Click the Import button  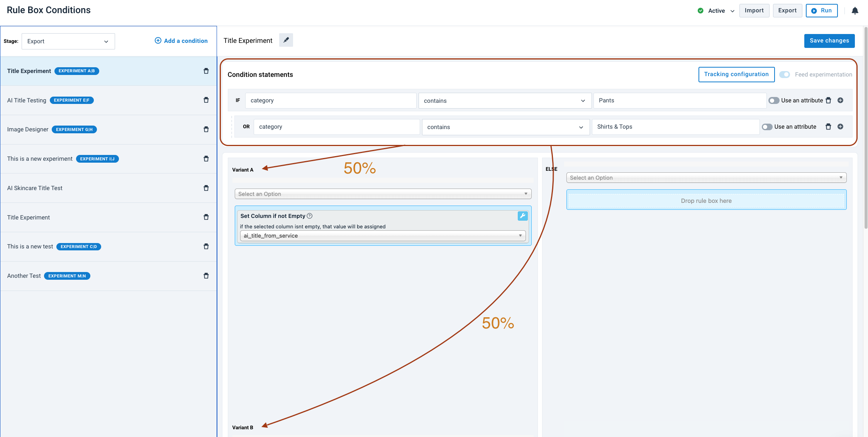pos(754,11)
